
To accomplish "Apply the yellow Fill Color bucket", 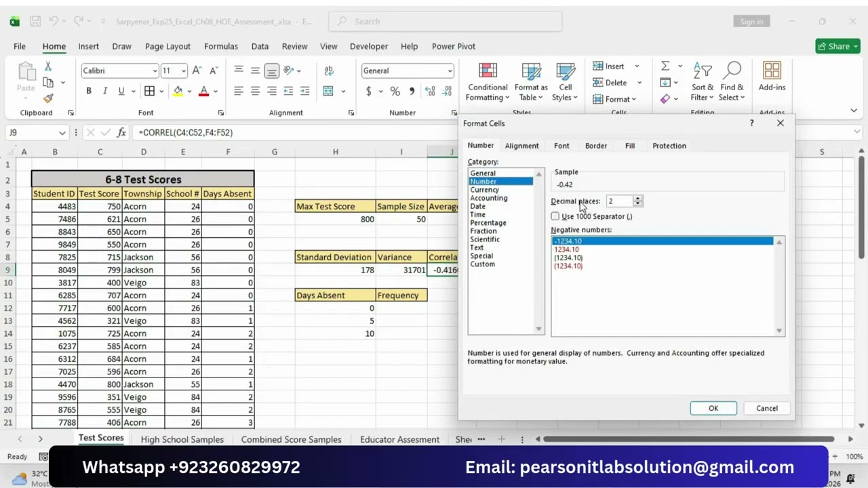I will click(x=178, y=91).
